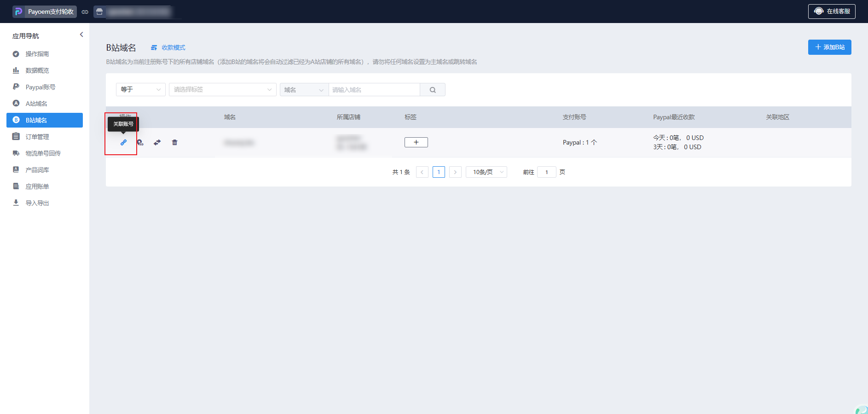Collapse the sidebar with the left arrow

pos(81,35)
